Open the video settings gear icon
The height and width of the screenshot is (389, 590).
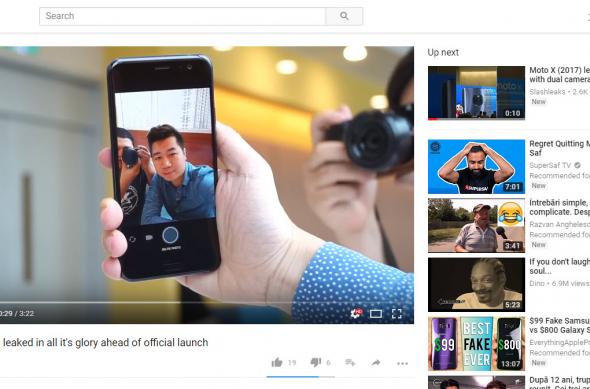pos(356,313)
